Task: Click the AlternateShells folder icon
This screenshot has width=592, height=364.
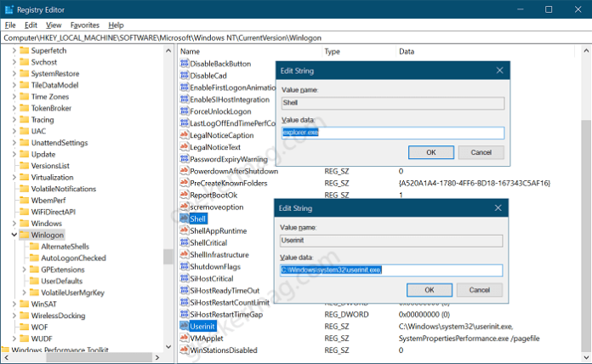Action: tap(34, 246)
